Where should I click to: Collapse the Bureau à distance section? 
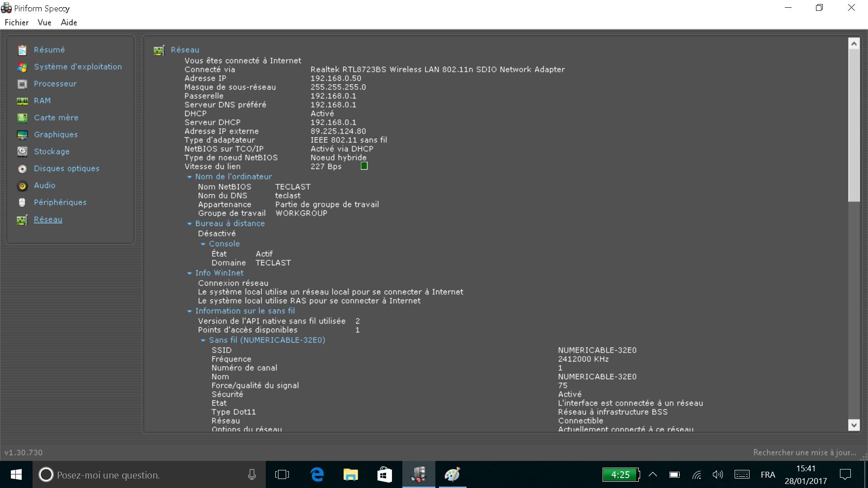point(189,224)
